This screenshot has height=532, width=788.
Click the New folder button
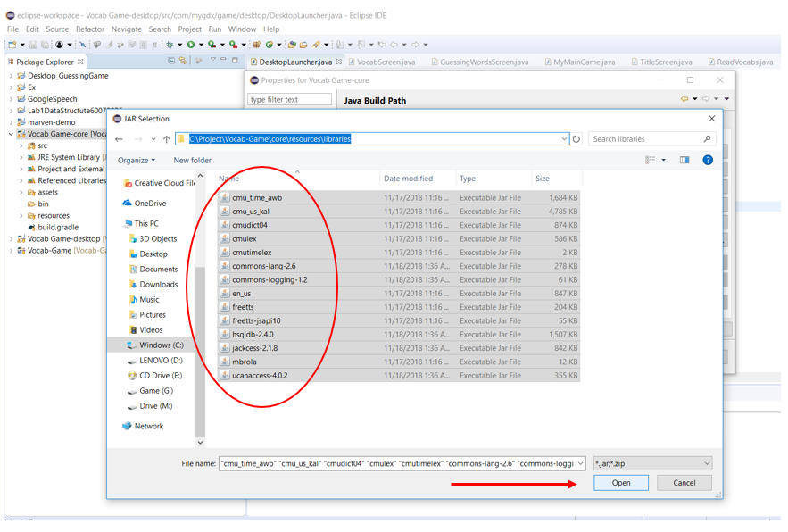pyautogui.click(x=193, y=161)
